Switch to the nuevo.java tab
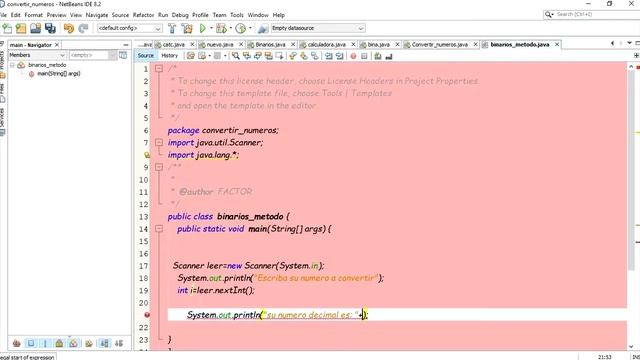 tap(220, 44)
